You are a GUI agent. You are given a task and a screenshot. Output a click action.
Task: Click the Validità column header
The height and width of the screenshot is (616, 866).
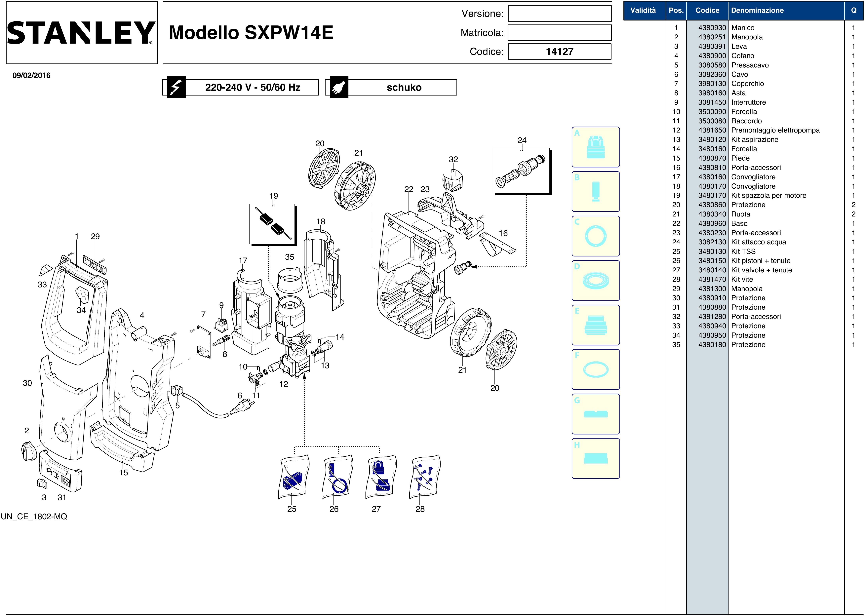(x=643, y=11)
